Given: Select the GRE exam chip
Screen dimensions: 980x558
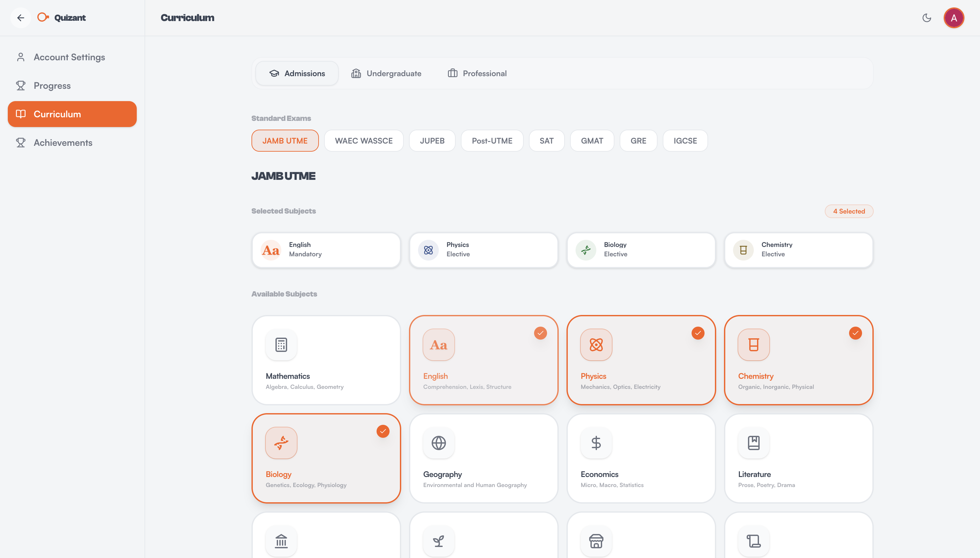Looking at the screenshot, I should pos(638,141).
